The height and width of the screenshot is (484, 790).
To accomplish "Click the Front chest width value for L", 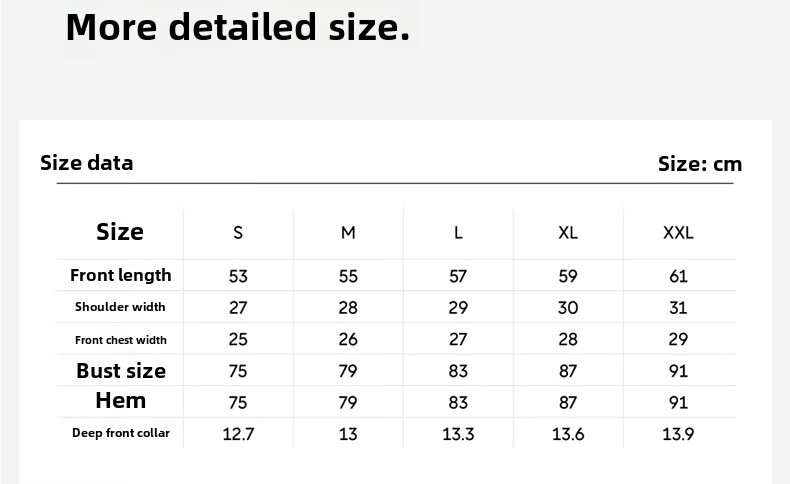I will (x=458, y=340).
